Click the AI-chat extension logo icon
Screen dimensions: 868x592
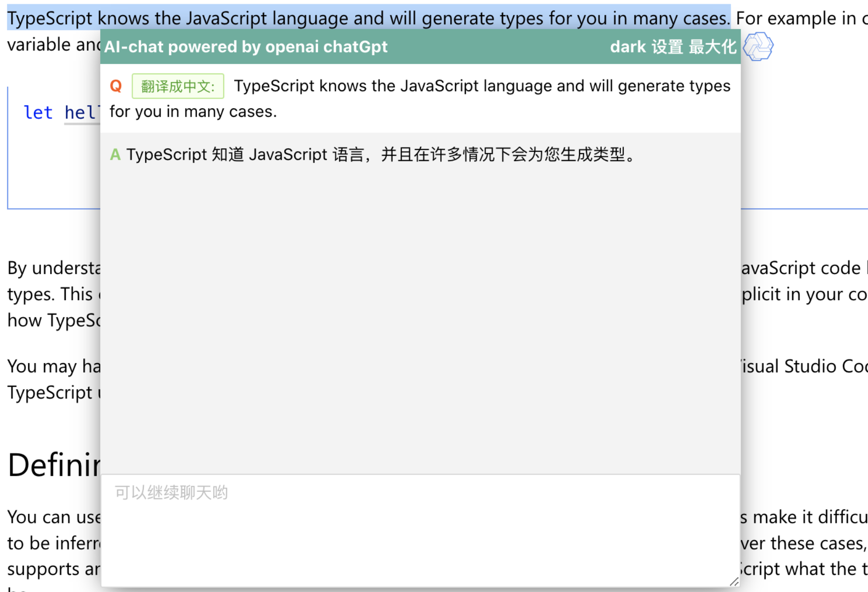(x=758, y=47)
